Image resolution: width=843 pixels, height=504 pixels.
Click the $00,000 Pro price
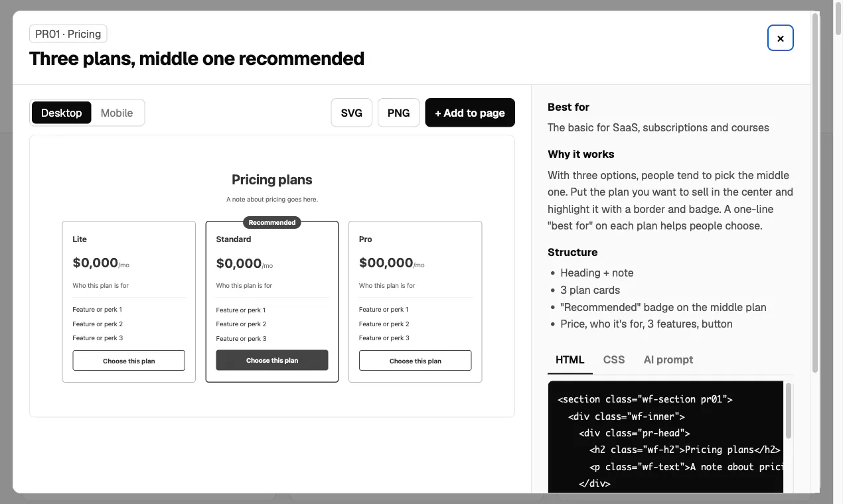(x=386, y=263)
